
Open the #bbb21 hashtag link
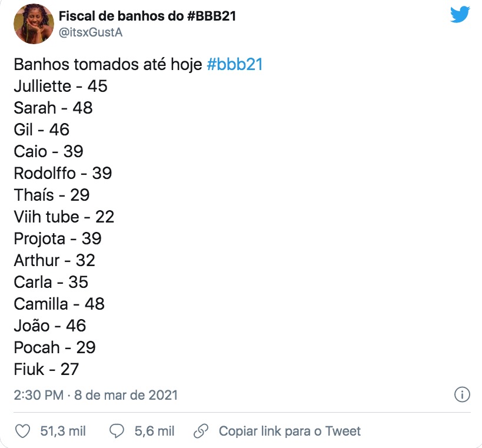[235, 64]
